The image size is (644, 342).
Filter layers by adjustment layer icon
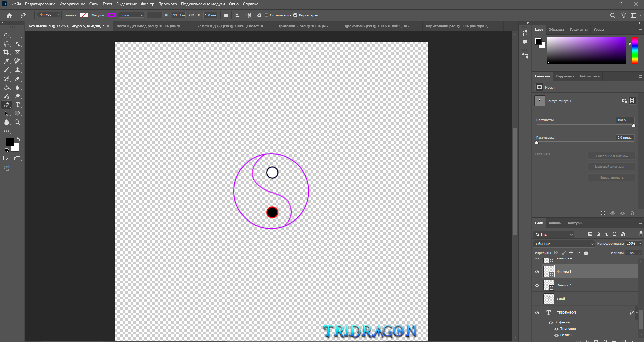[598, 234]
